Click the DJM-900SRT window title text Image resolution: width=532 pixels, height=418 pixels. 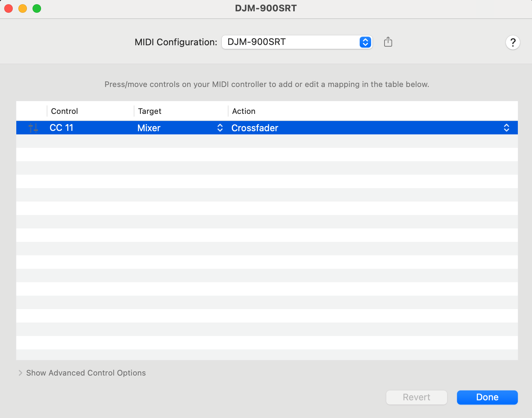[266, 8]
